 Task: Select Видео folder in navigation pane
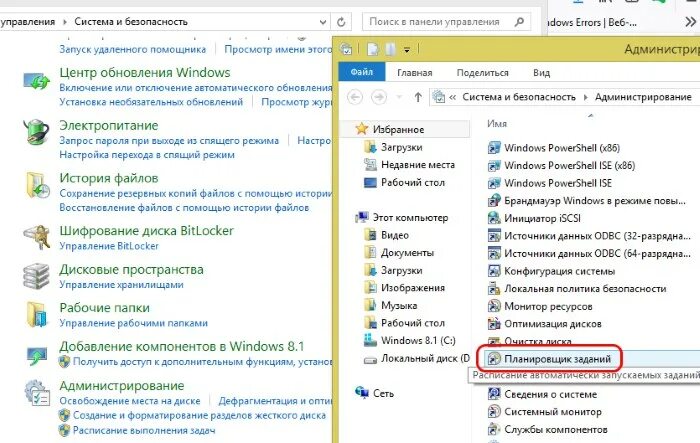coord(395,235)
